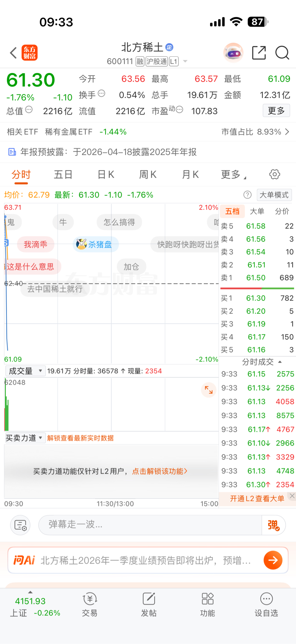The width and height of the screenshot is (296, 644).
Task: Open the robot assistant avatar
Action: coord(233,52)
